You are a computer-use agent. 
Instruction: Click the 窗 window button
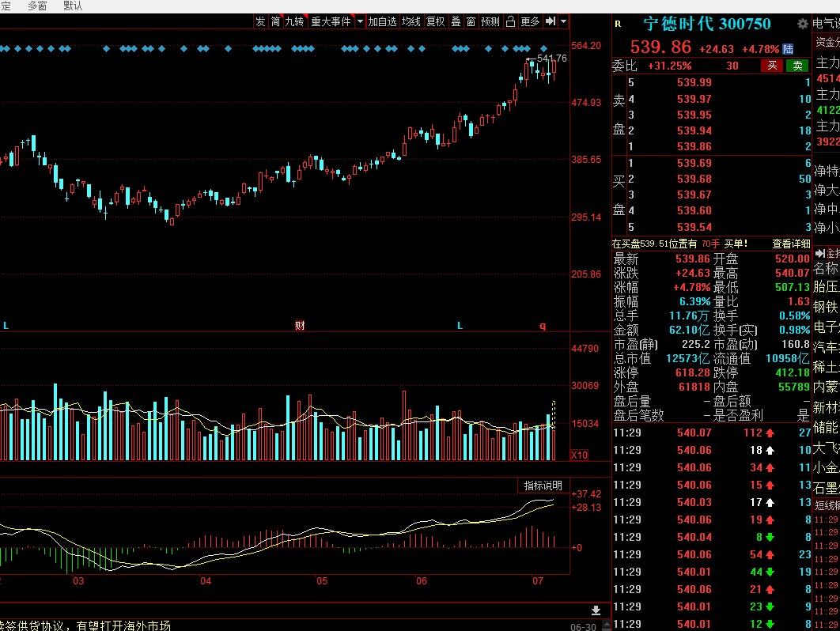[x=471, y=21]
